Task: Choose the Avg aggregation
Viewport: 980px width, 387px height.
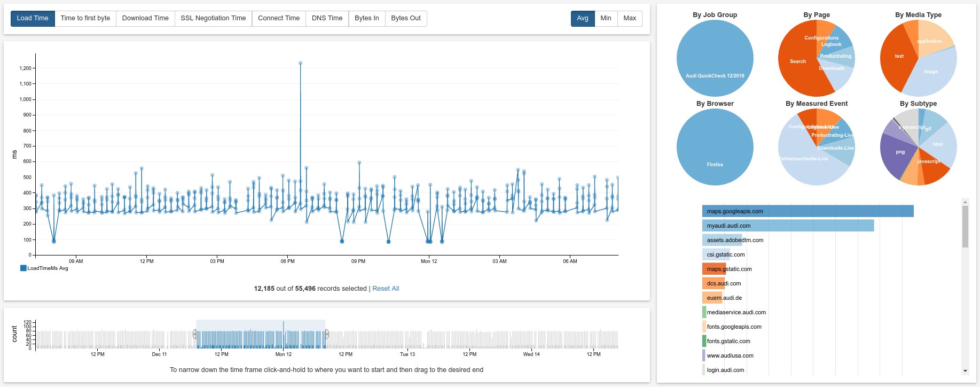Action: pyautogui.click(x=583, y=18)
